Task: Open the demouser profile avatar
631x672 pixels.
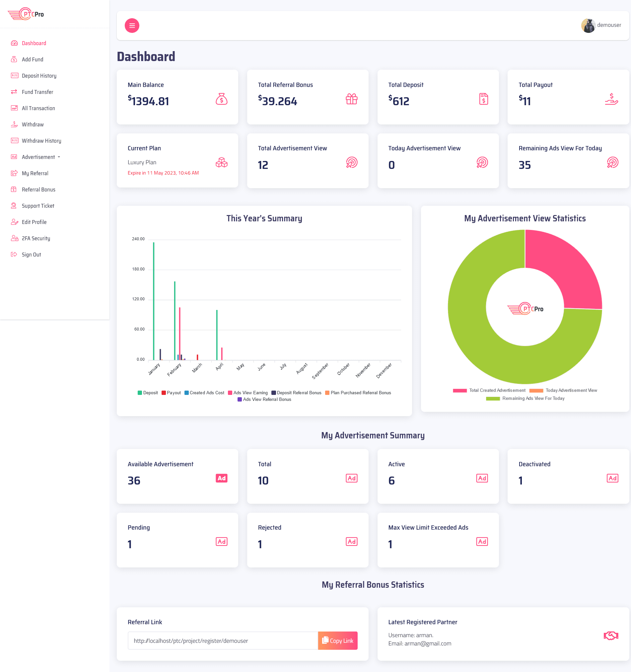Action: [588, 26]
